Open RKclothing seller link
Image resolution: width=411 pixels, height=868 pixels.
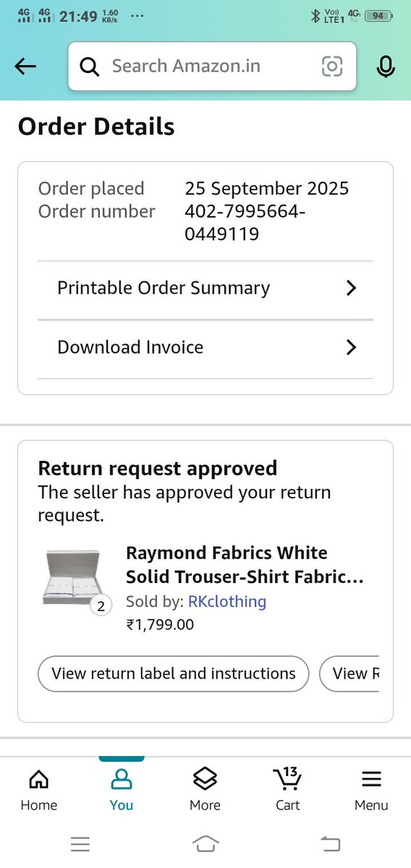(x=227, y=601)
